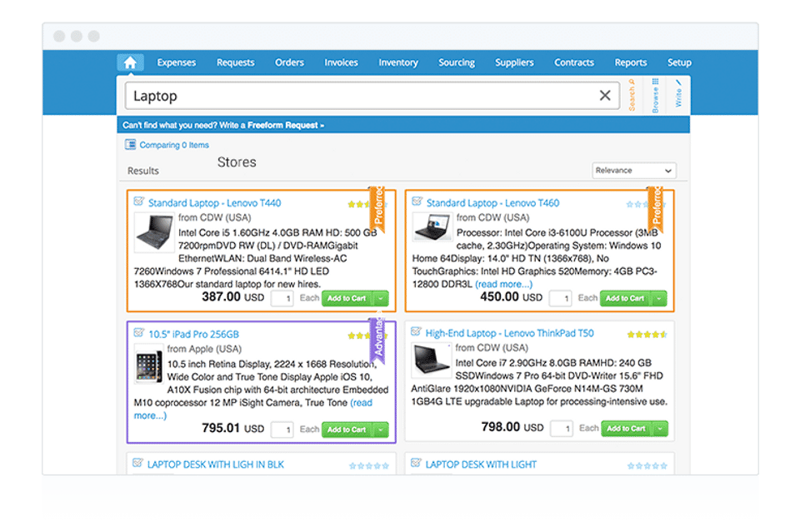This screenshot has height=532, width=800.
Task: Click the Lenovo T460 product thumbnail
Action: (432, 226)
